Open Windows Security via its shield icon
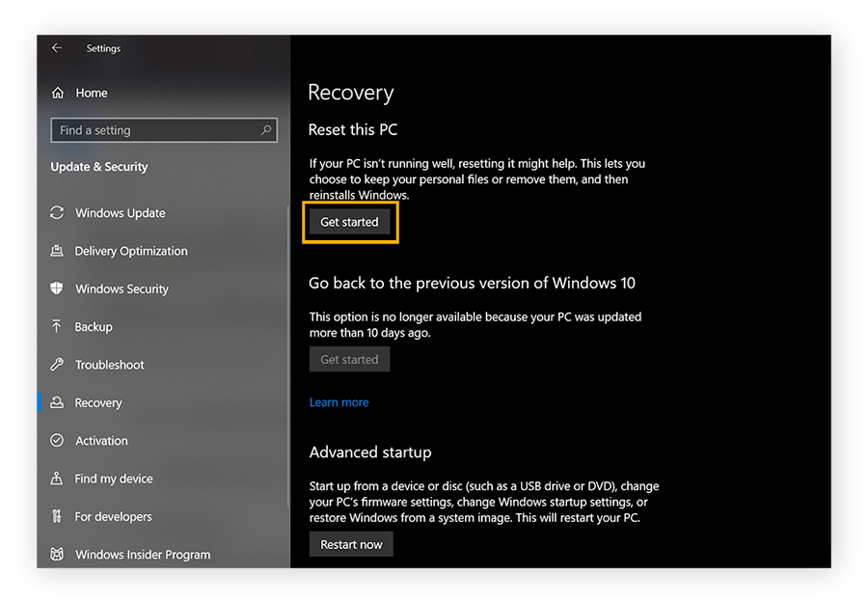Image resolution: width=868 pixels, height=603 pixels. point(57,288)
